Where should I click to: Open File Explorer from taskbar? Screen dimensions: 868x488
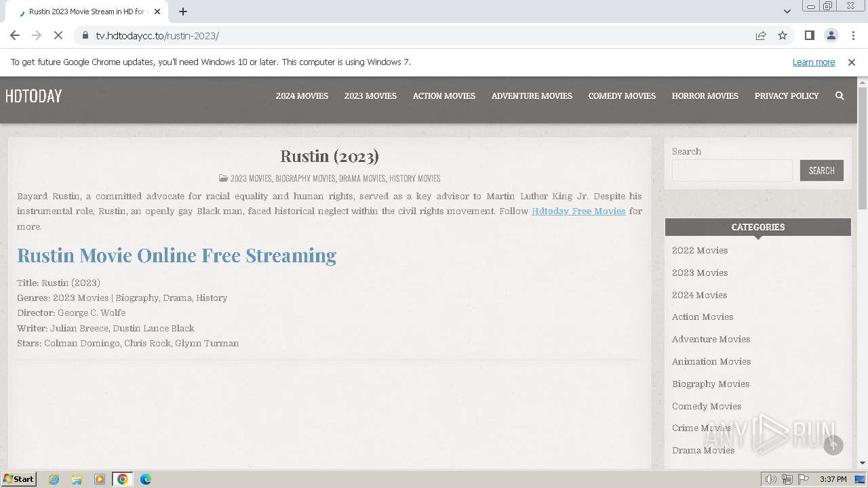click(77, 479)
